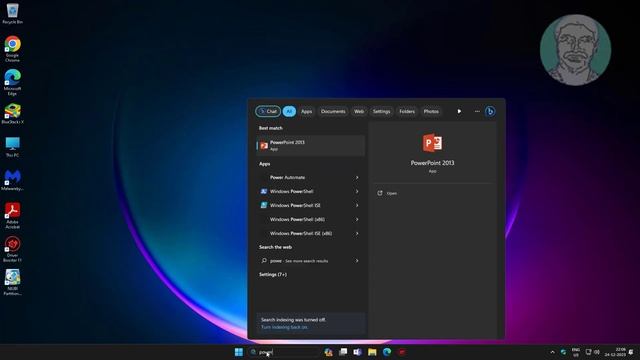Image resolution: width=640 pixels, height=360 pixels.
Task: Select Windows PowerShell (x86) result
Action: coord(311,220)
